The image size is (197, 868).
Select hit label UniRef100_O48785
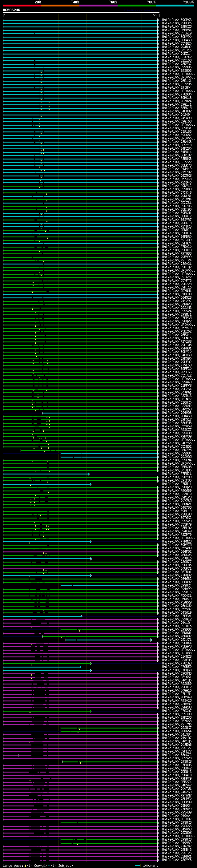tap(177, 507)
